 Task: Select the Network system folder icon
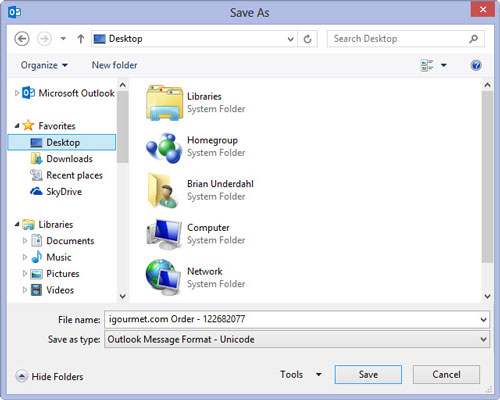(x=164, y=277)
